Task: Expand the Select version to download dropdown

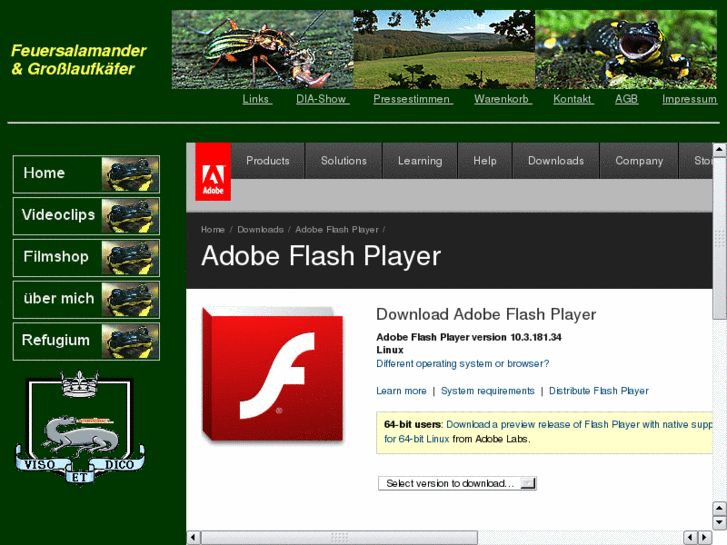Action: 457,483
